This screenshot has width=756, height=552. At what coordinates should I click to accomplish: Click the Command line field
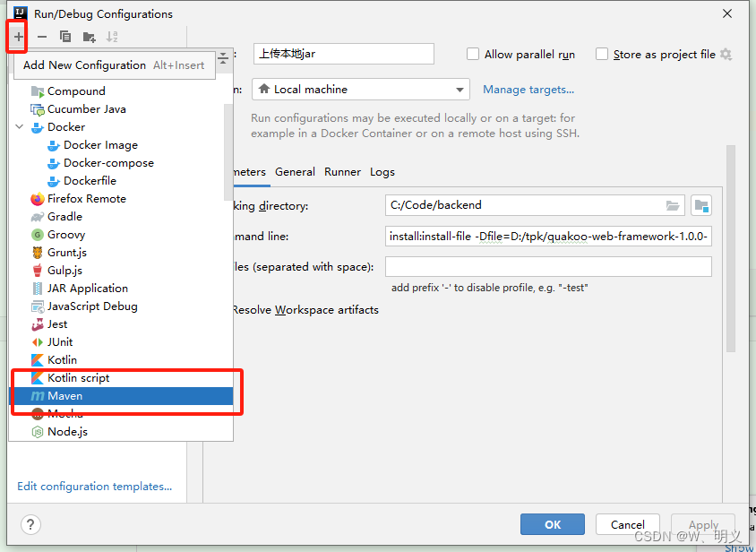[548, 236]
